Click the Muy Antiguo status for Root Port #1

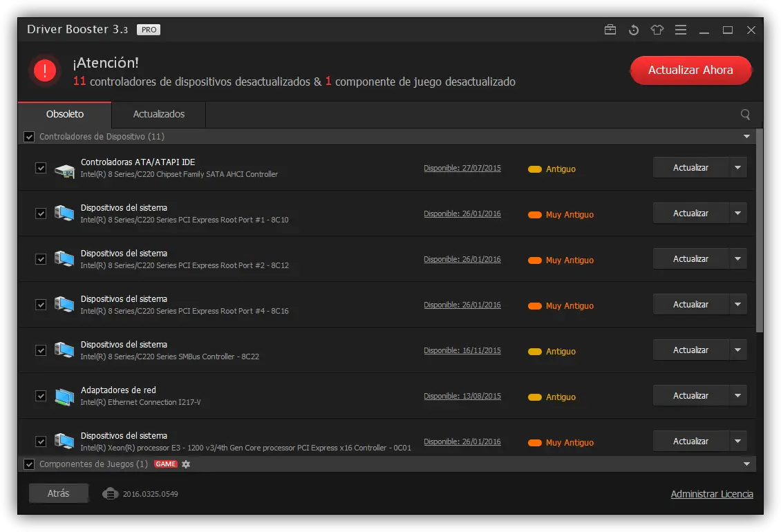point(561,215)
